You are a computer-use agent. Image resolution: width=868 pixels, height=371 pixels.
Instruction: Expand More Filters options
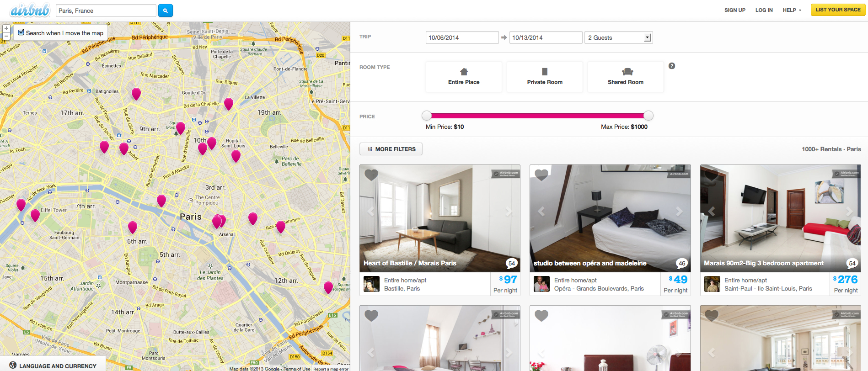point(391,149)
